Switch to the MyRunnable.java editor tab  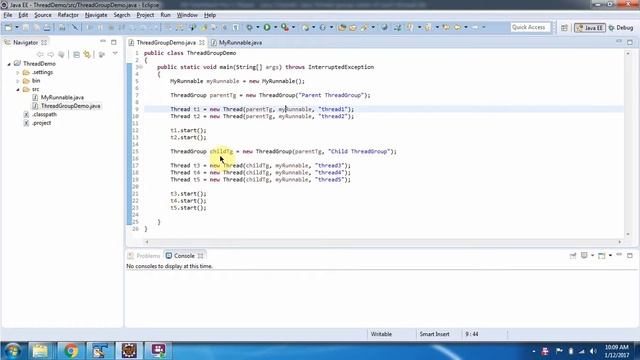click(x=237, y=42)
